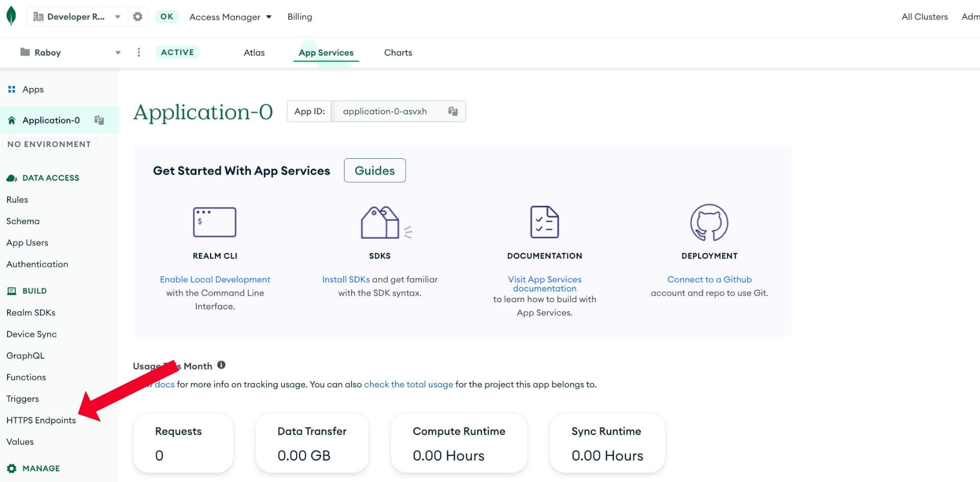Click the GitHub Deployment icon
This screenshot has height=482, width=980.
pos(709,223)
